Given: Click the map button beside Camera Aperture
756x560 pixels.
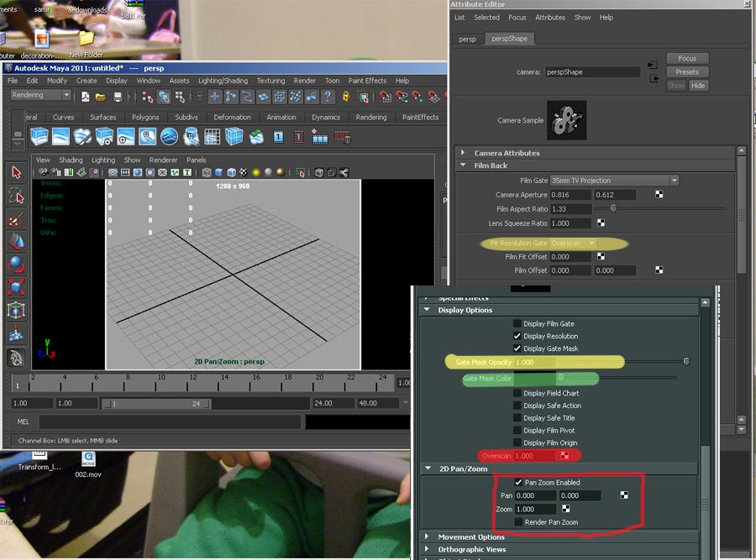Looking at the screenshot, I should pos(659,194).
